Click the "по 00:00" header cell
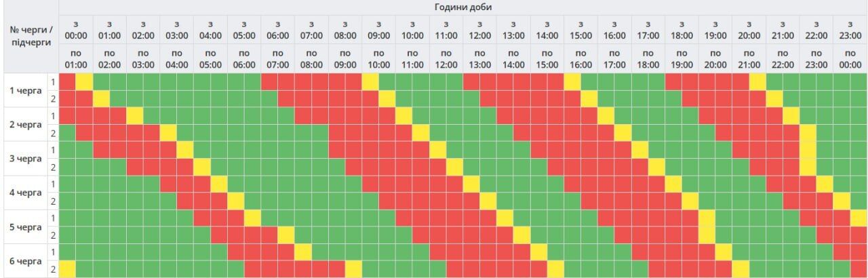Screen dimensions: 868x278 (x=850, y=59)
